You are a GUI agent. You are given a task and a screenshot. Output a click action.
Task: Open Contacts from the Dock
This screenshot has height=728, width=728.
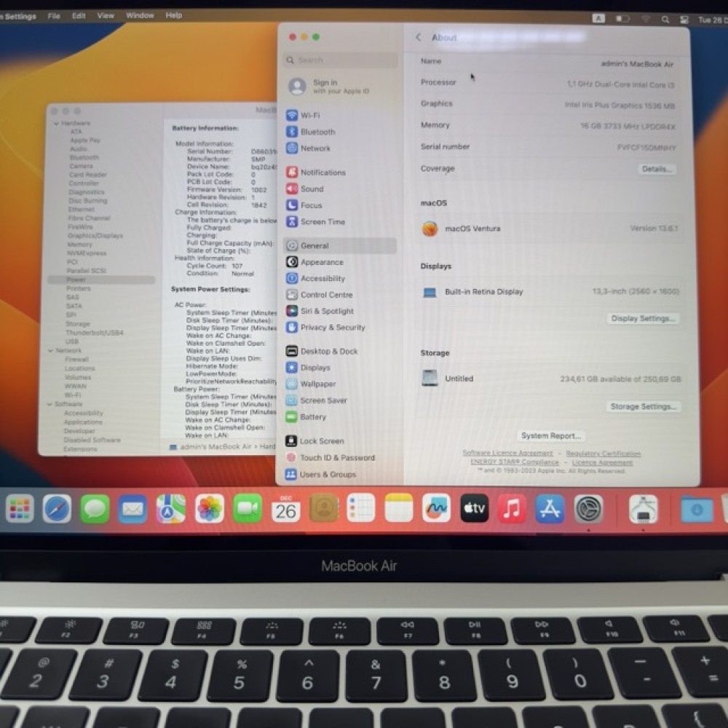(x=324, y=508)
